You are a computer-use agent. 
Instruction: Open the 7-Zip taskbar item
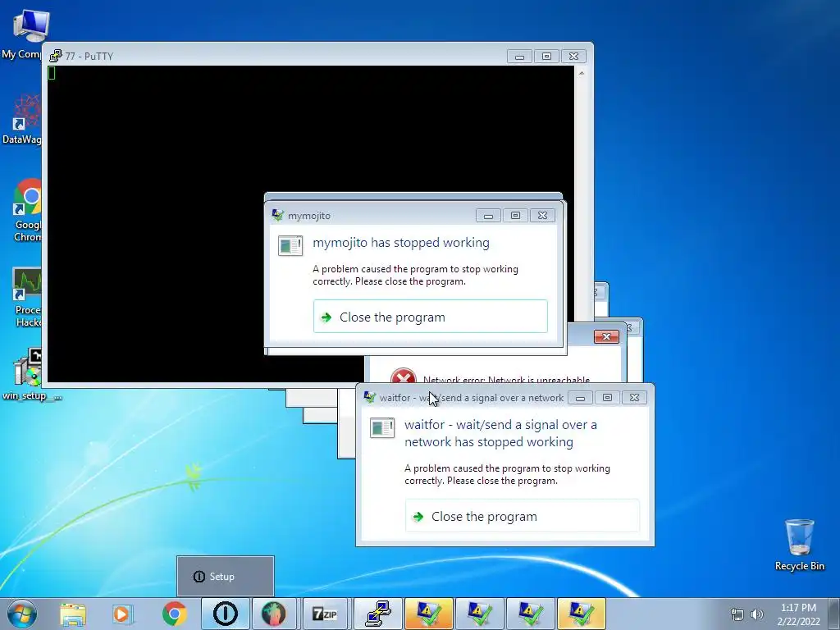(x=325, y=614)
